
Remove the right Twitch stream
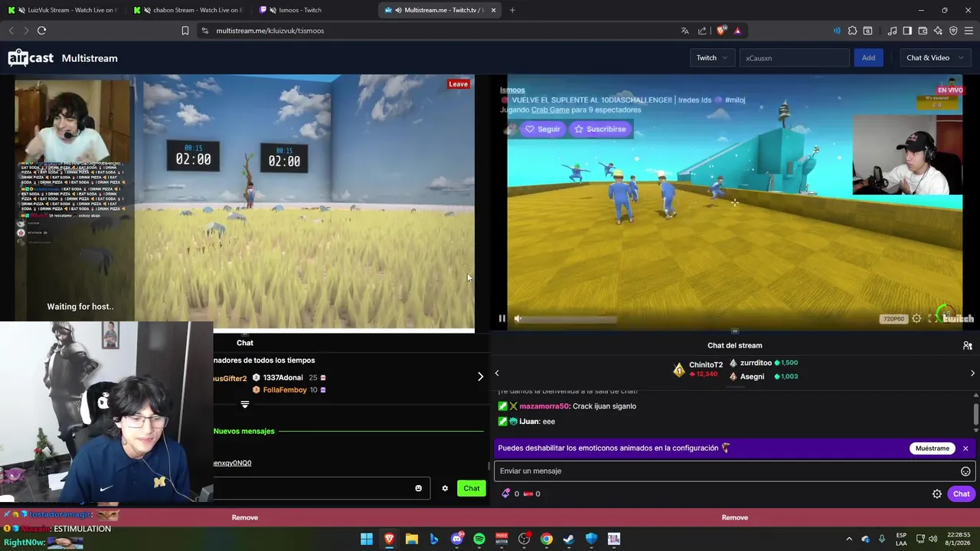(735, 518)
